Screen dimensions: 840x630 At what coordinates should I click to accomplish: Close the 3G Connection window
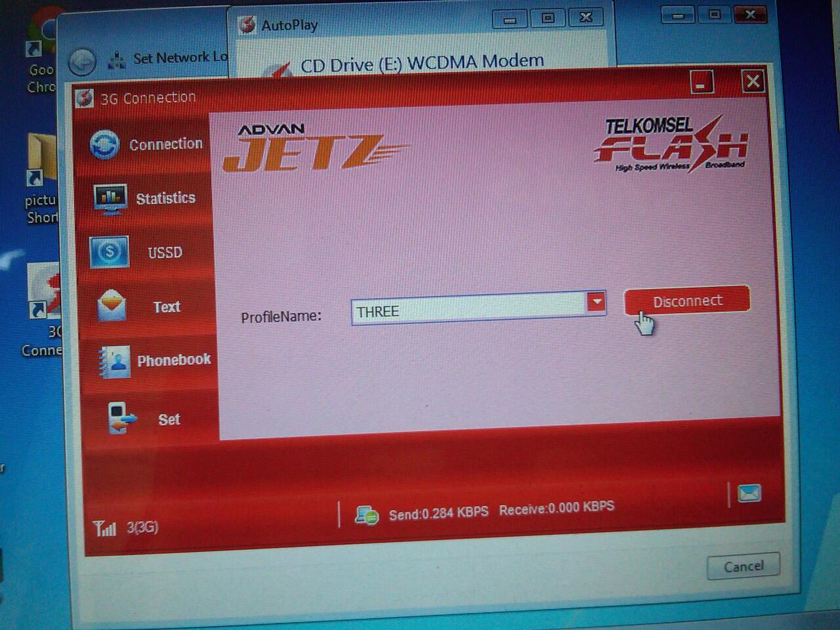pyautogui.click(x=753, y=81)
